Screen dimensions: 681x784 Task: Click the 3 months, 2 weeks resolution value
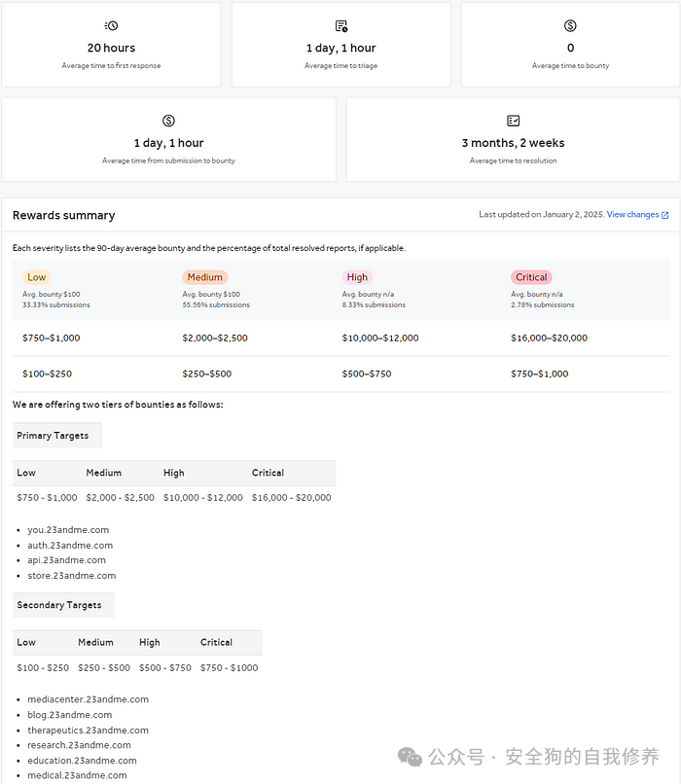(x=513, y=143)
